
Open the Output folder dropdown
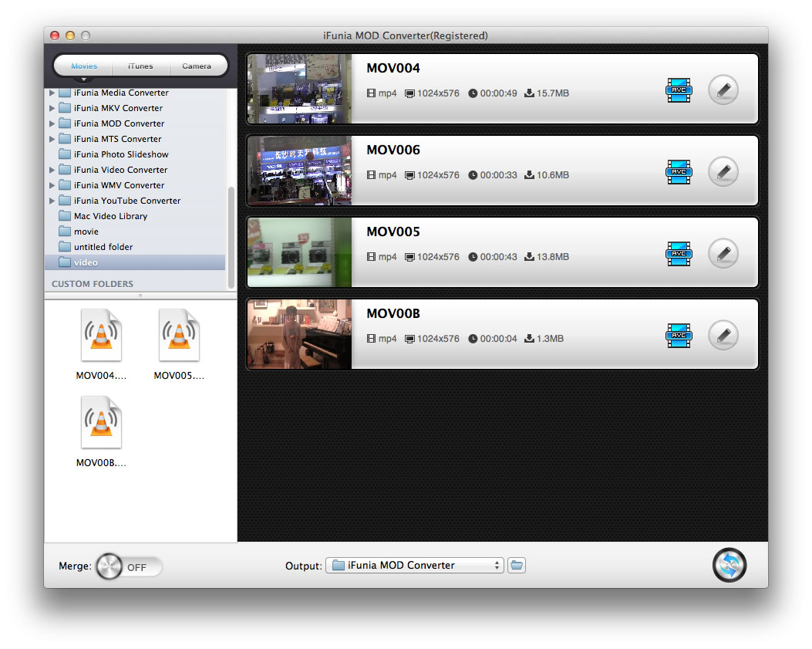414,565
